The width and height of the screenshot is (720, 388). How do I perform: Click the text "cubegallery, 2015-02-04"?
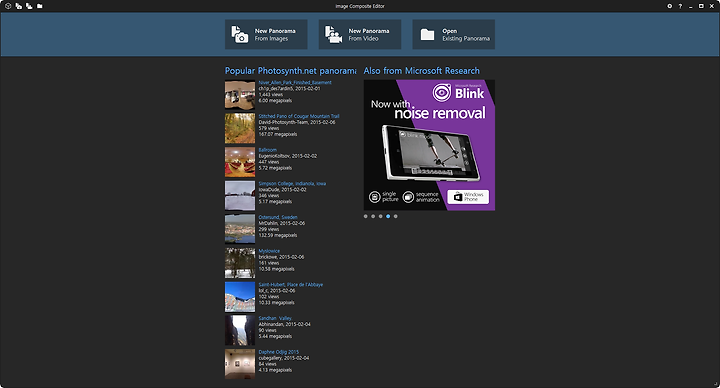[284, 358]
